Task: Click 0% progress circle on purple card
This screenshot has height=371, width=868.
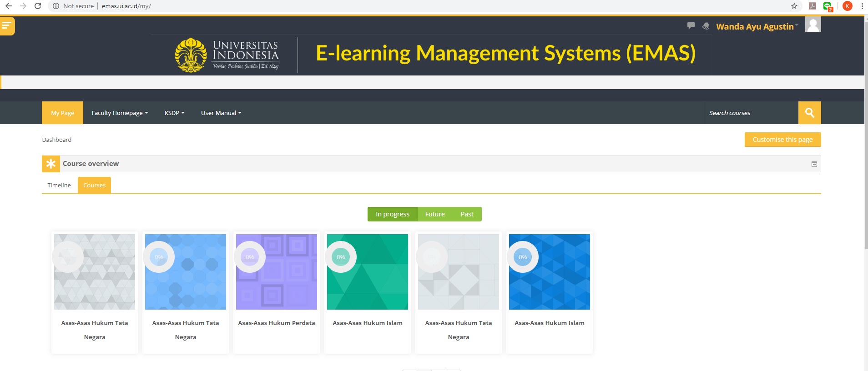Action: click(250, 257)
